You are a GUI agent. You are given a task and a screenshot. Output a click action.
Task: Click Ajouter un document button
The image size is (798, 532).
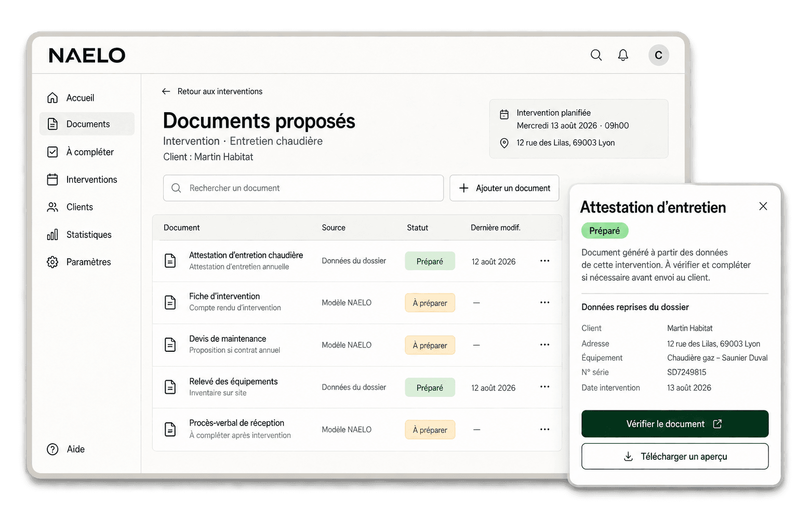504,188
